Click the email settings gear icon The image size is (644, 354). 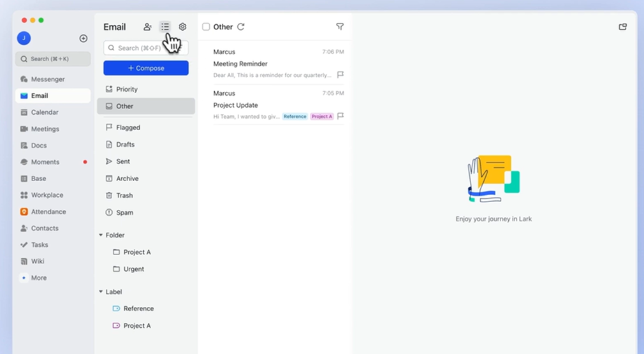click(182, 27)
